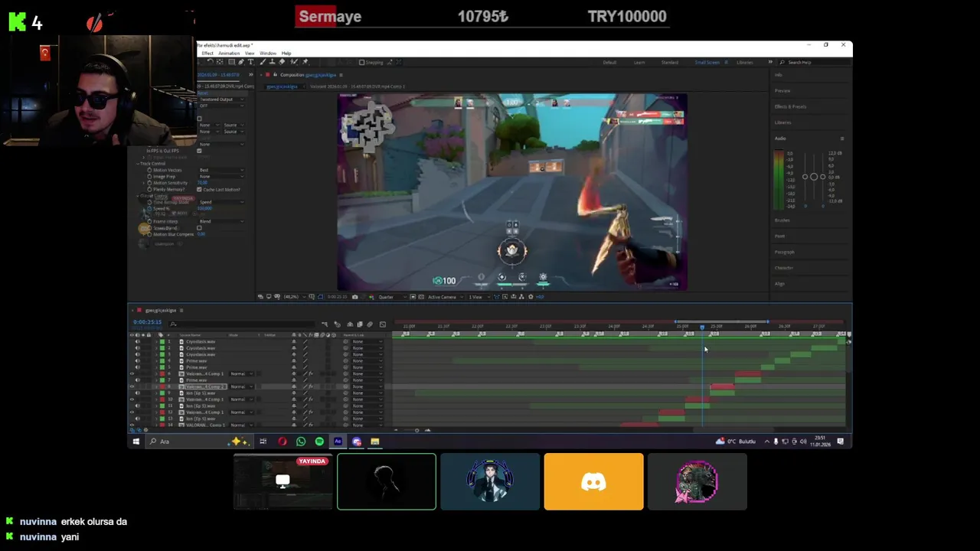Mute audio of layer 4 Prime.wav

point(138,361)
